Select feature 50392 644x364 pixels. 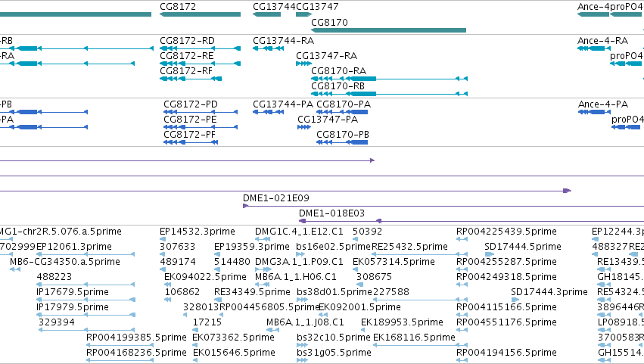[x=355, y=239]
